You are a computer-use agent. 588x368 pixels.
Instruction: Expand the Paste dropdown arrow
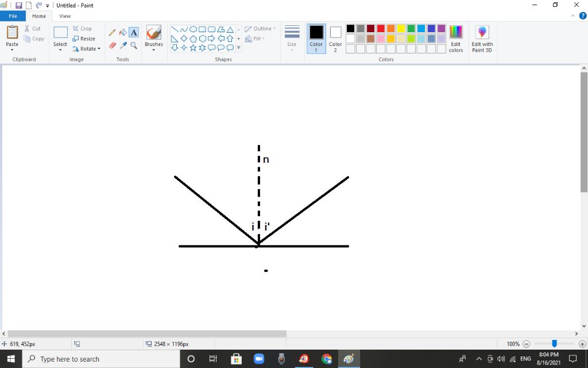[x=12, y=50]
